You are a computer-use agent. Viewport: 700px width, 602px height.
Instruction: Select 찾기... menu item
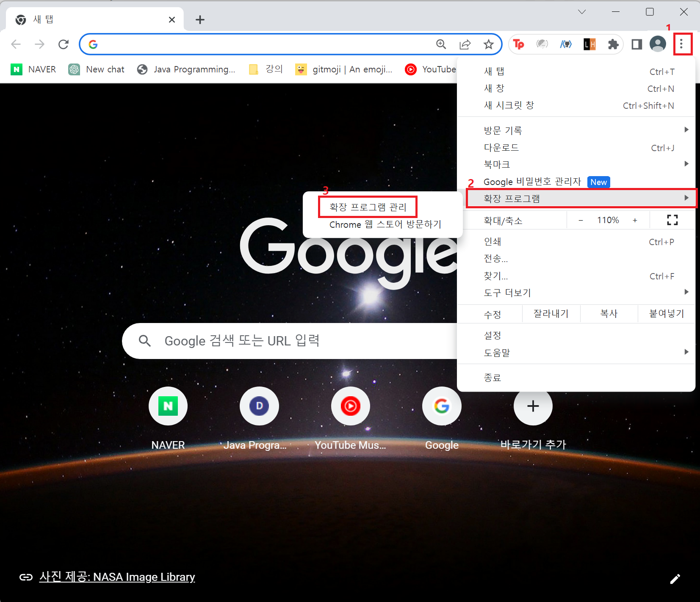click(x=576, y=276)
